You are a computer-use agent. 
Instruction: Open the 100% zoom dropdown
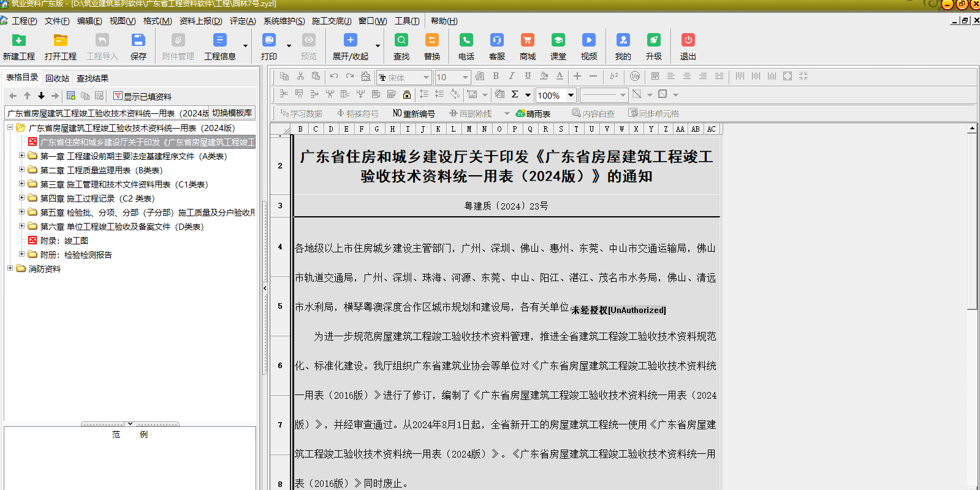click(x=571, y=95)
